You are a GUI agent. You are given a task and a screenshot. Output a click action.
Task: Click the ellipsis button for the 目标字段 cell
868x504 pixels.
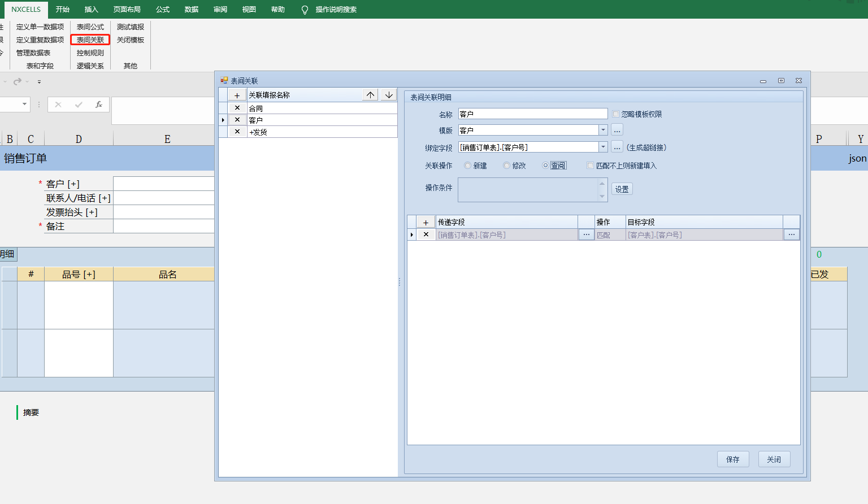(x=791, y=234)
